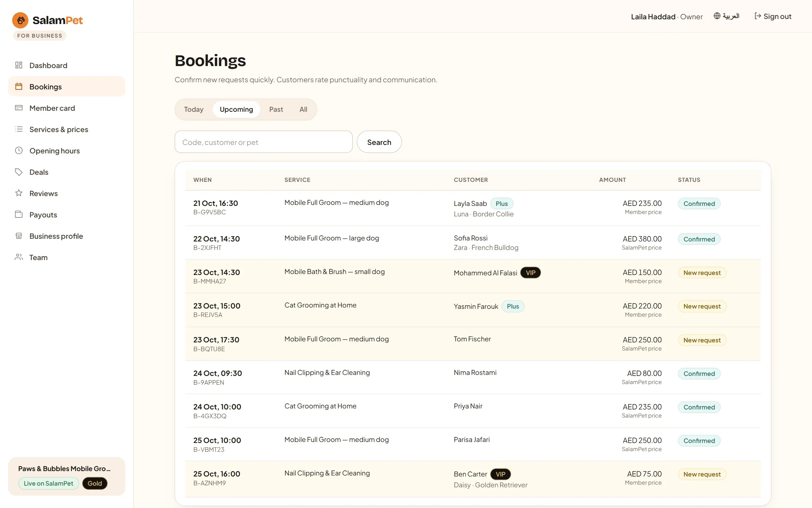Click the Reviews star icon
This screenshot has width=812, height=508.
(19, 193)
